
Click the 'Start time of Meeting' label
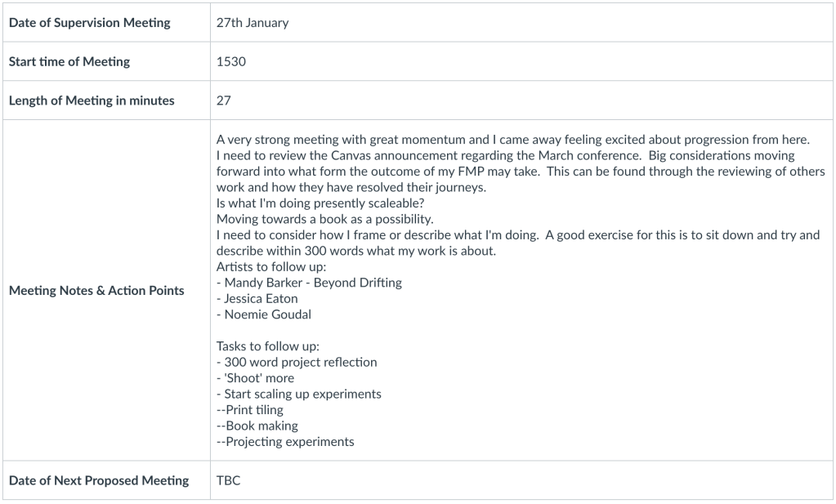click(69, 62)
